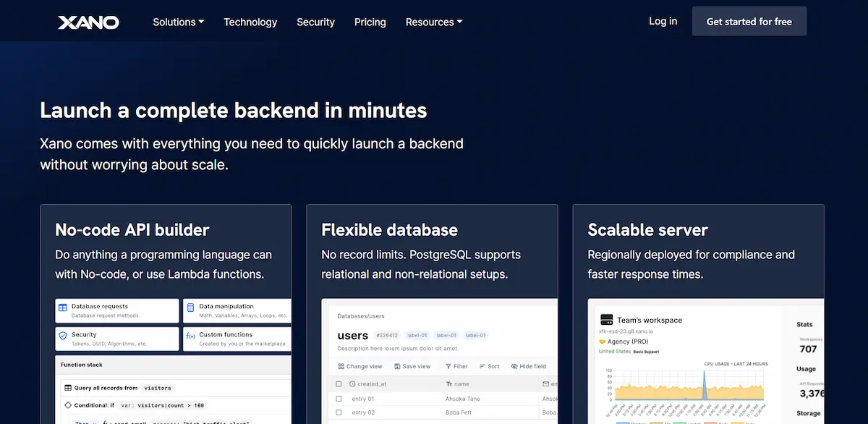Image resolution: width=868 pixels, height=424 pixels.
Task: Click the visitors table tag
Action: (158, 388)
